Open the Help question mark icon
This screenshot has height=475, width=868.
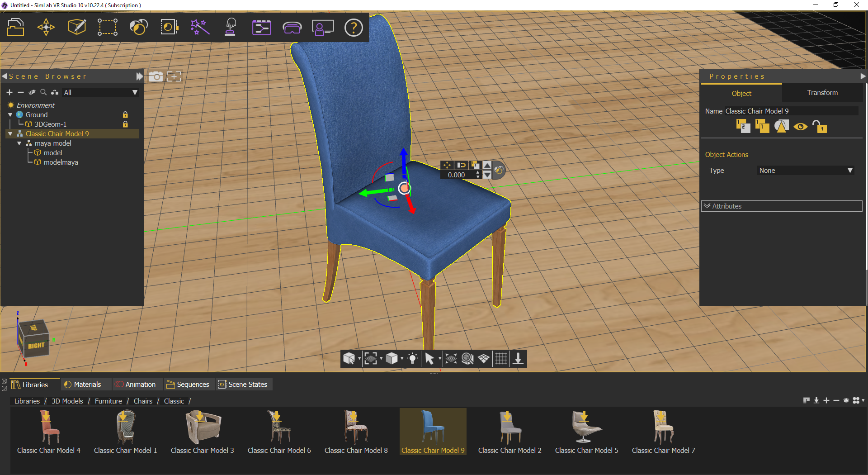pos(354,28)
